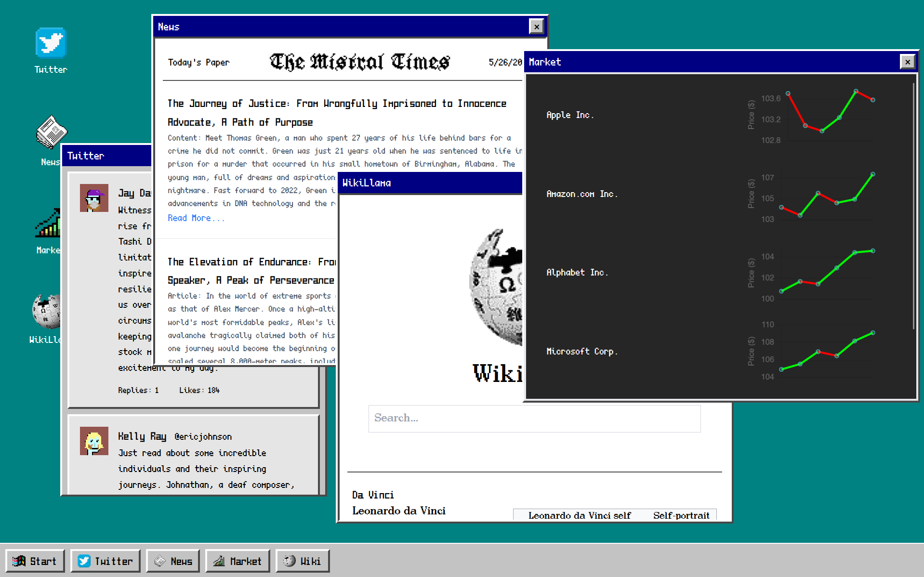Click the Market window scrollbar
Viewport: 924px width, 577px height.
pos(913,206)
